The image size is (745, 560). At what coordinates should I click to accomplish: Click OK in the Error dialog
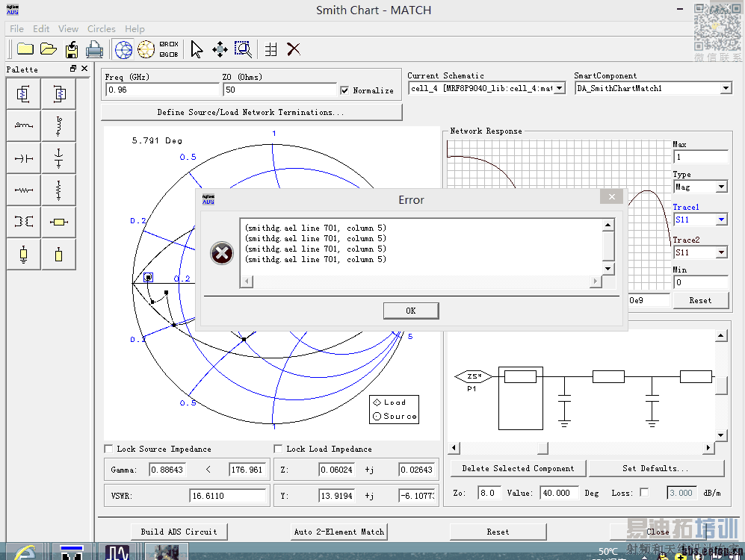(x=411, y=311)
